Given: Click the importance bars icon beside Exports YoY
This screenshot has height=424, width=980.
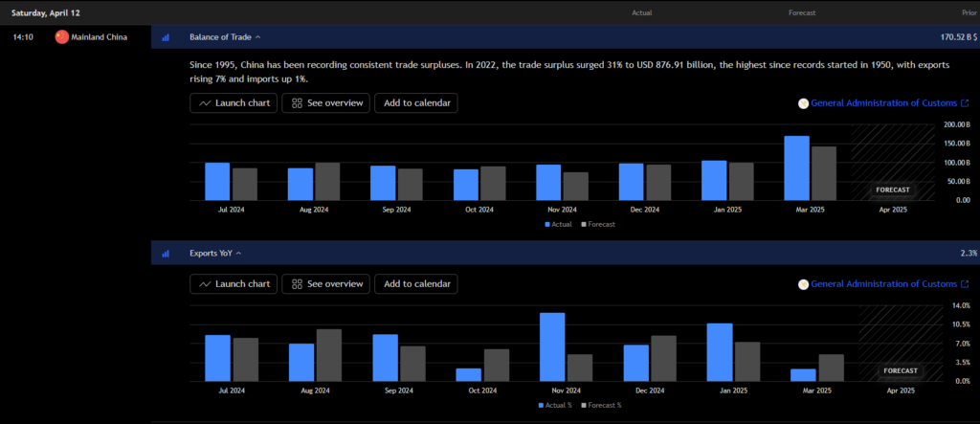Looking at the screenshot, I should [x=166, y=254].
